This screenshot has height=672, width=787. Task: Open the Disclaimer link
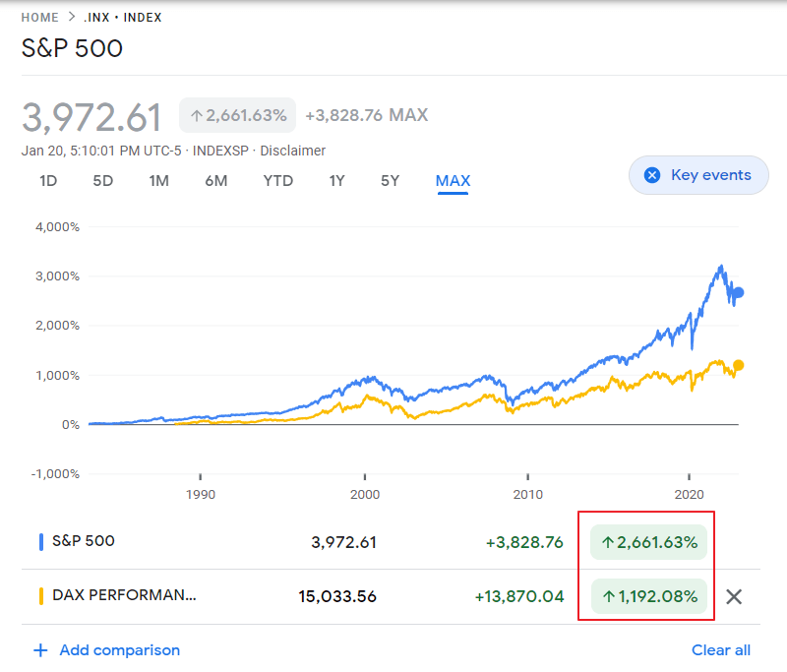coord(292,151)
